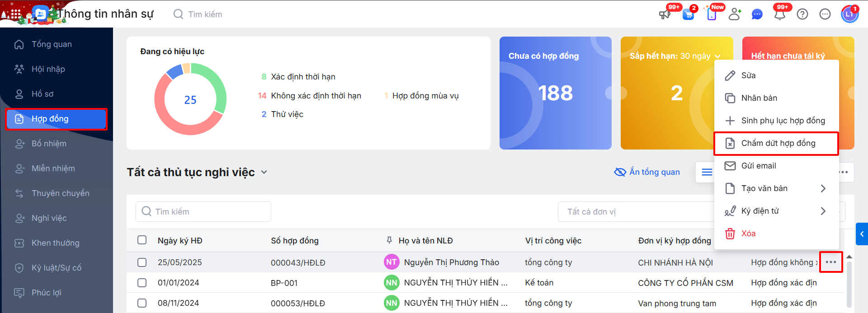The image size is (868, 313).
Task: Click the notification bell icon
Action: tap(779, 14)
